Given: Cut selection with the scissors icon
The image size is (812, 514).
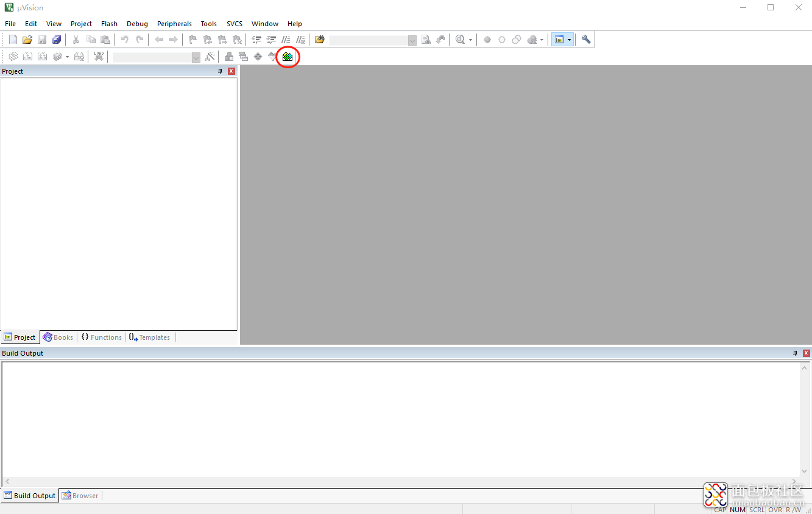Looking at the screenshot, I should pos(76,40).
